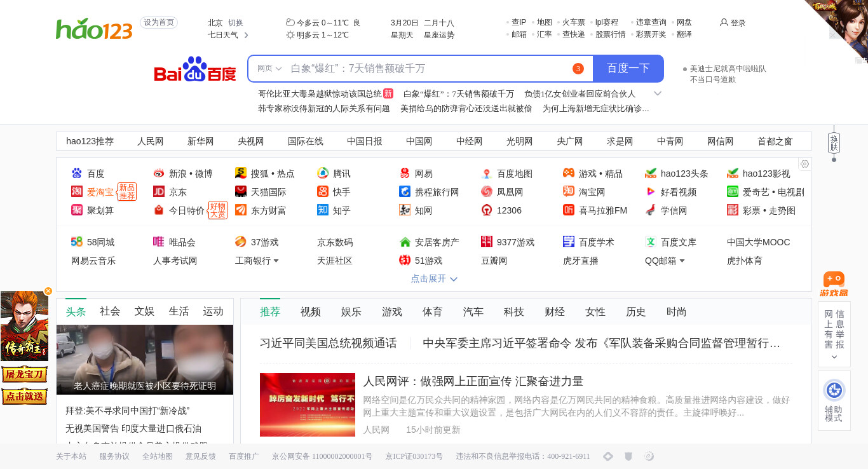Open 星座运势 link

coord(439,35)
